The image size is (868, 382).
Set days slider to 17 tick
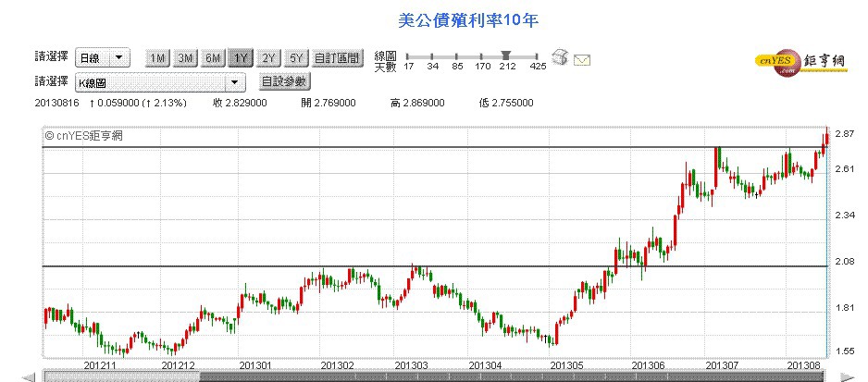point(407,56)
